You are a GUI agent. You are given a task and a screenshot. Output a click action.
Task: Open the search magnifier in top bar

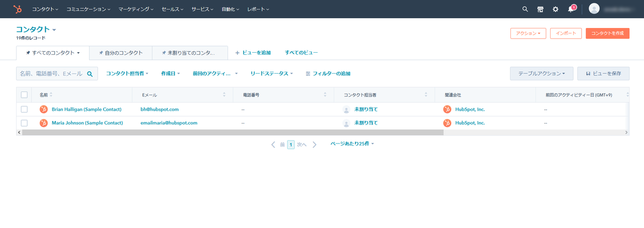coord(525,9)
